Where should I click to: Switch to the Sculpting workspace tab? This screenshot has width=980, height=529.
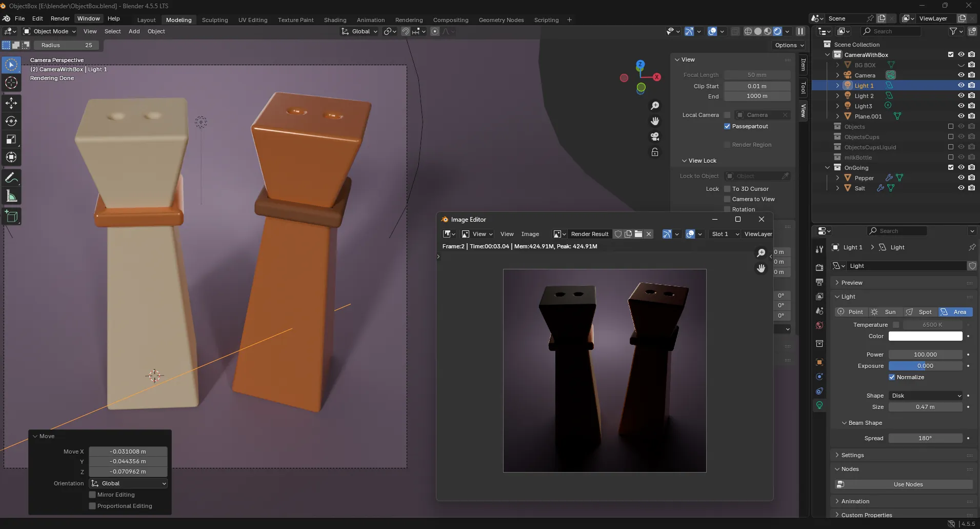pyautogui.click(x=214, y=20)
